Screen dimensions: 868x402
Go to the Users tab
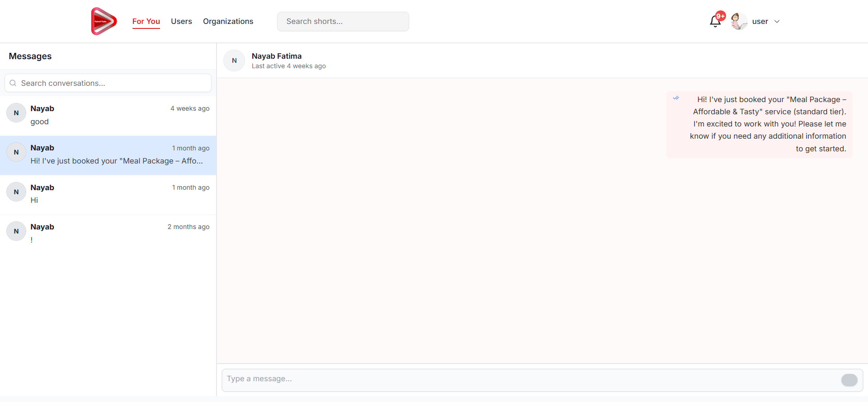coord(181,21)
